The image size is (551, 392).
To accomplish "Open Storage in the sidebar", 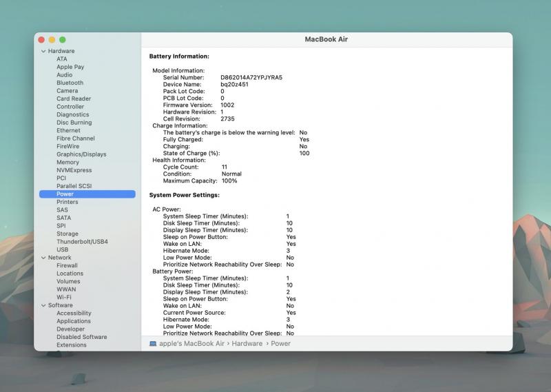I will coord(67,234).
